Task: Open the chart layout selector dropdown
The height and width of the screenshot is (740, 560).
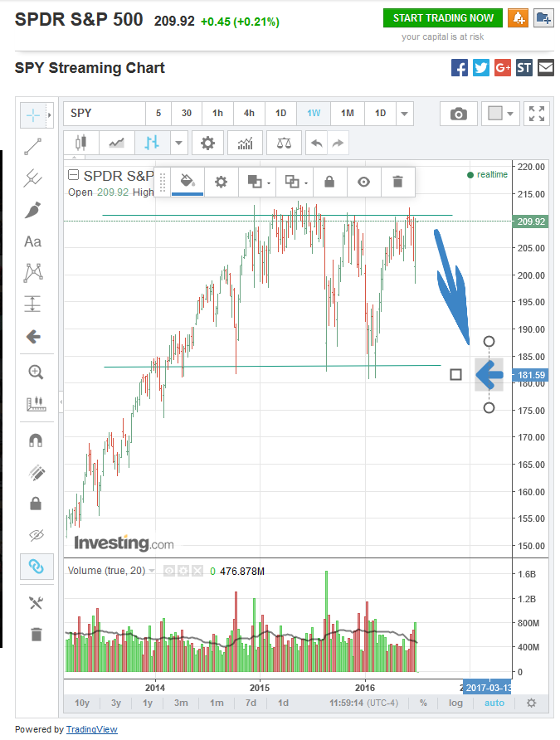Action: pyautogui.click(x=500, y=114)
